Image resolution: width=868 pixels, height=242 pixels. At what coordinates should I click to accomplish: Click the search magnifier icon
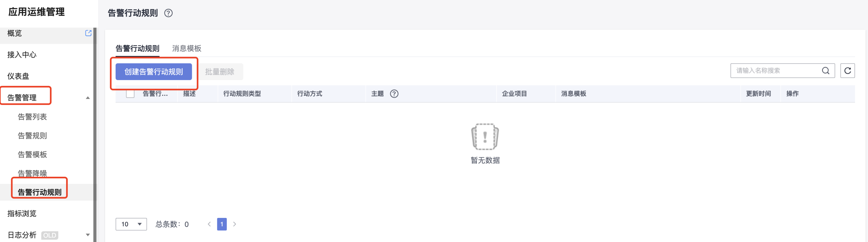[825, 71]
